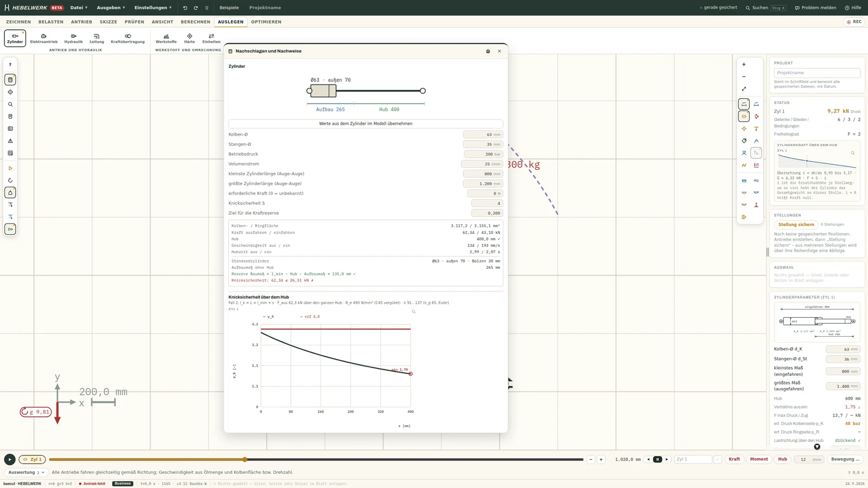
Task: Click the trash icon in the top bar
Action: click(x=207, y=8)
